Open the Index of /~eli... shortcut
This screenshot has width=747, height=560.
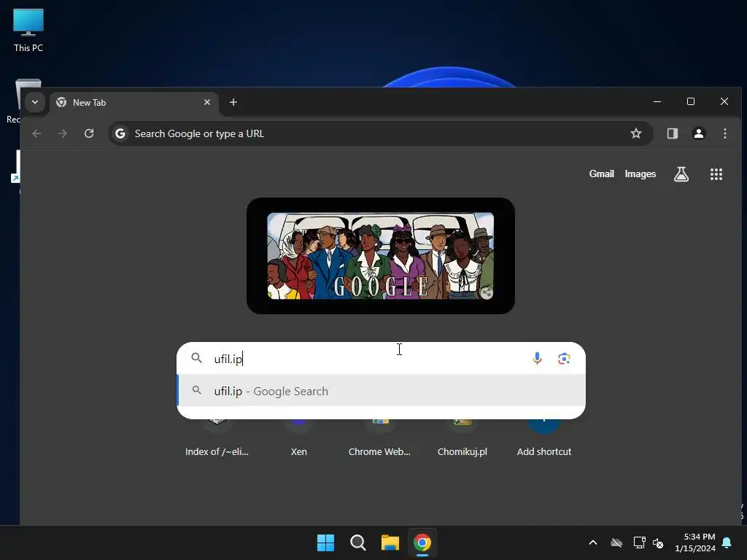[217, 437]
